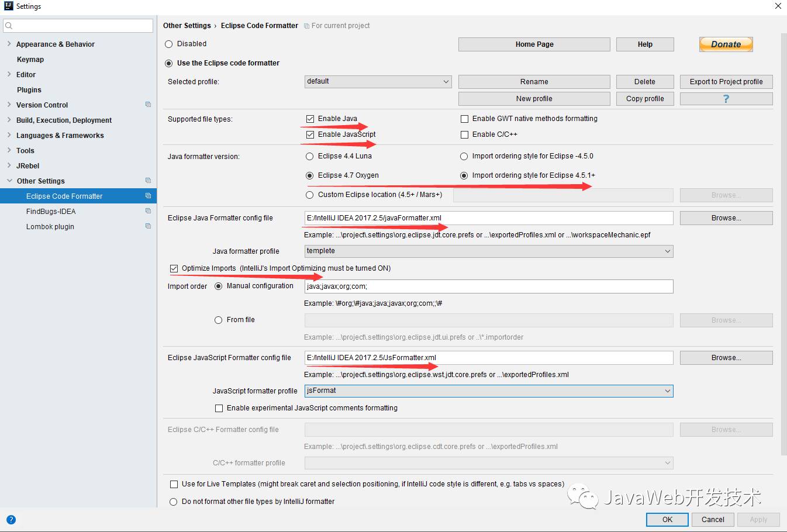Click project icon beside Lombok plugin
This screenshot has height=532, width=787.
click(x=148, y=226)
